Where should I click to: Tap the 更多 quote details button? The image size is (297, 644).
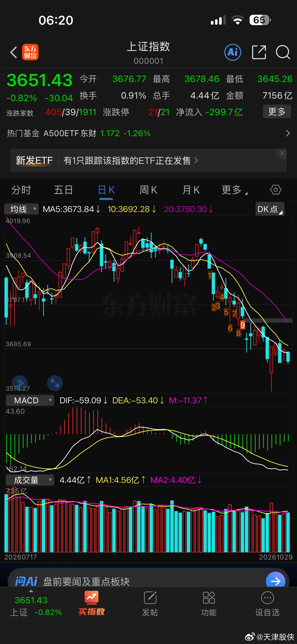tap(277, 111)
